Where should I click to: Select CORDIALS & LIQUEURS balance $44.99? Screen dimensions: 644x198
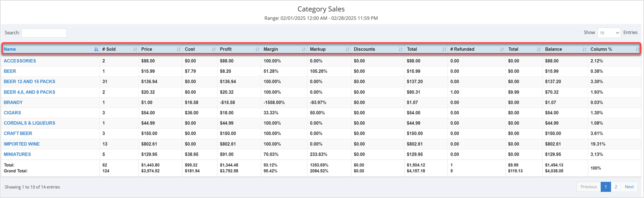552,123
